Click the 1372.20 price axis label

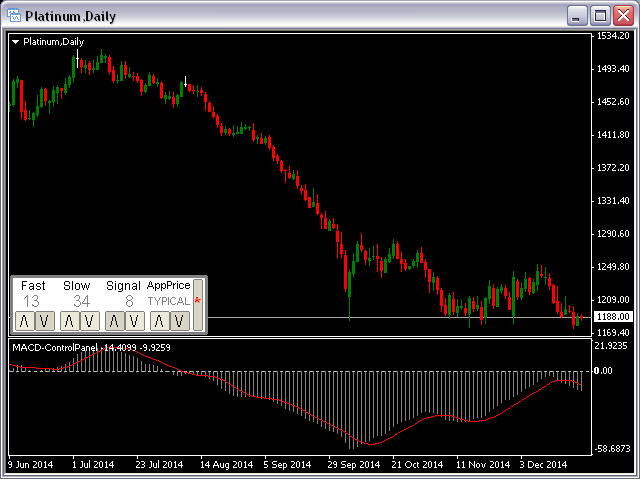[x=613, y=168]
